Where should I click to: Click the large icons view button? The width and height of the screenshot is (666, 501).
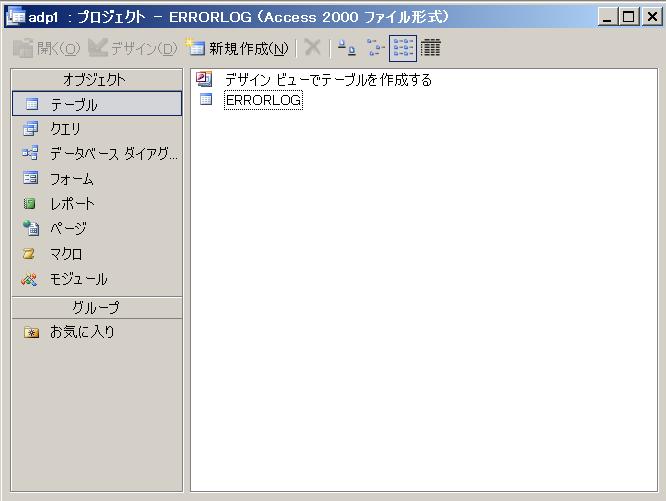coord(345,48)
